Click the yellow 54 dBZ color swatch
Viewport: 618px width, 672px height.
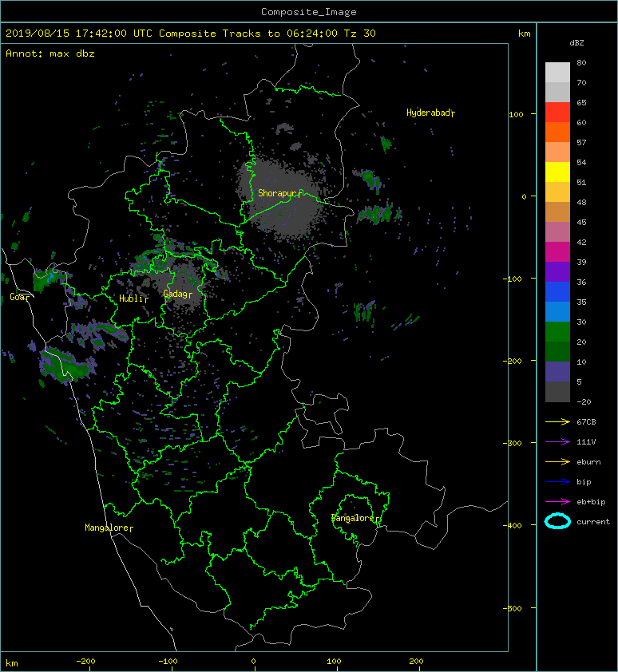click(x=557, y=172)
